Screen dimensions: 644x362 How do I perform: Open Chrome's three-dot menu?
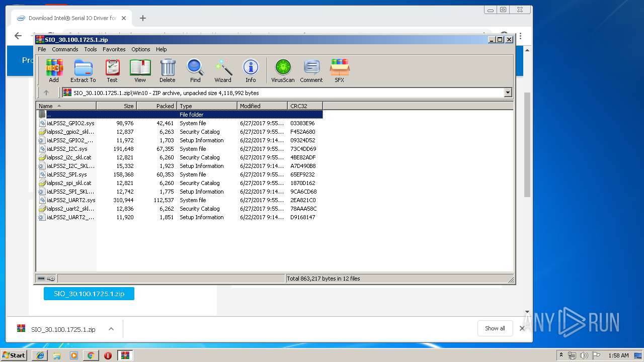coord(520,36)
